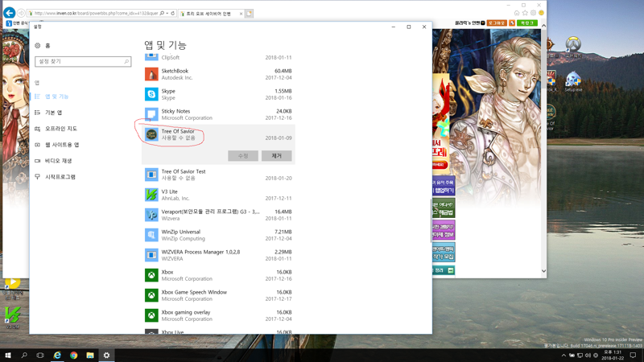
Task: Open Task View on the taskbar
Action: (x=40, y=355)
